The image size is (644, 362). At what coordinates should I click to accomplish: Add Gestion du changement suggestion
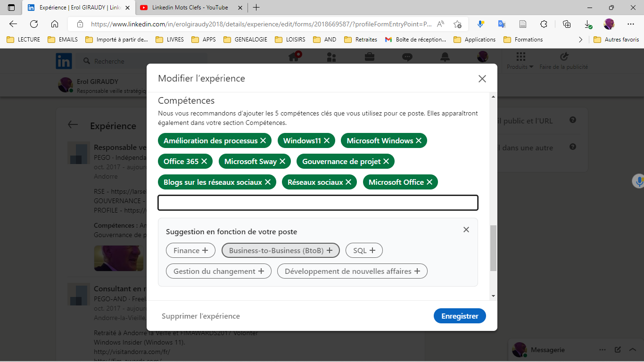(x=219, y=271)
